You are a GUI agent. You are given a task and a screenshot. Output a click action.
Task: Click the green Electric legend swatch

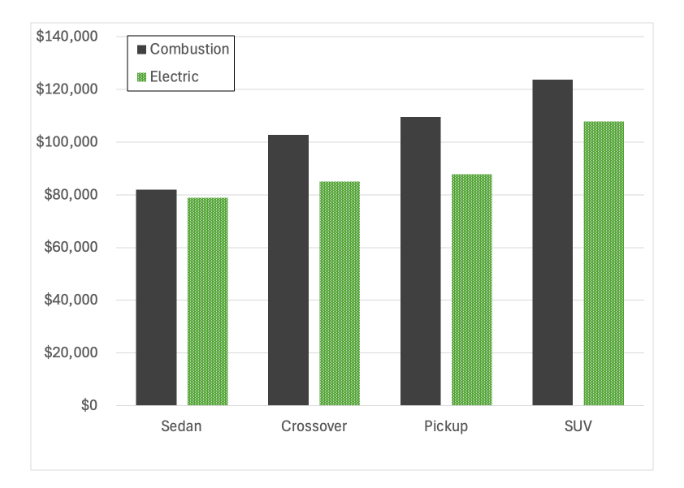click(x=141, y=77)
